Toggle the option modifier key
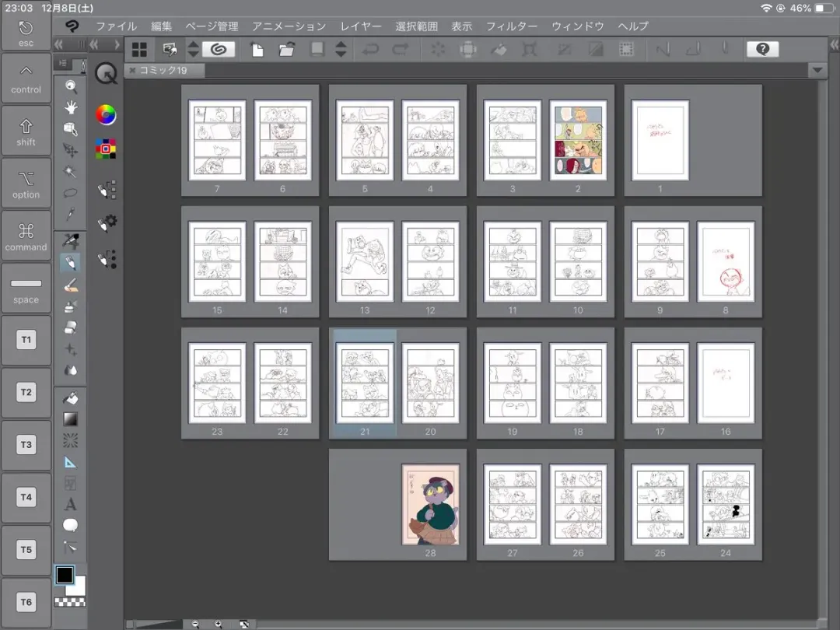Screen dimensions: 840x630 [x=26, y=184]
